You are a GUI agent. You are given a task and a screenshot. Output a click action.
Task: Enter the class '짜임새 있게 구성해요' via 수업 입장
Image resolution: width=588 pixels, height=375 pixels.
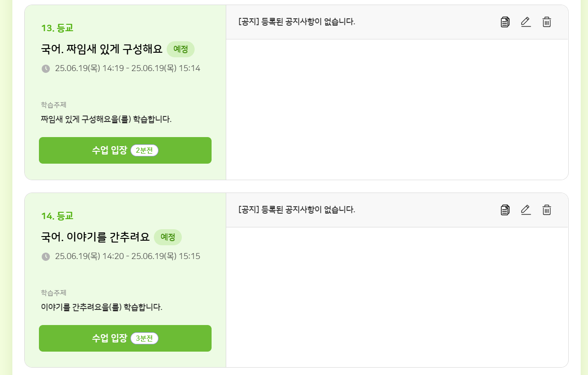110,150
